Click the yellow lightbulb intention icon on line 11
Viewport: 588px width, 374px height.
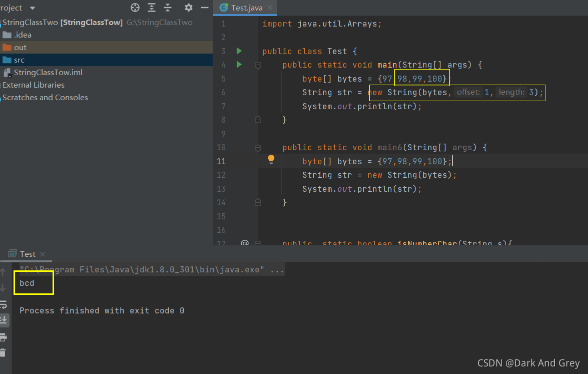pos(271,159)
